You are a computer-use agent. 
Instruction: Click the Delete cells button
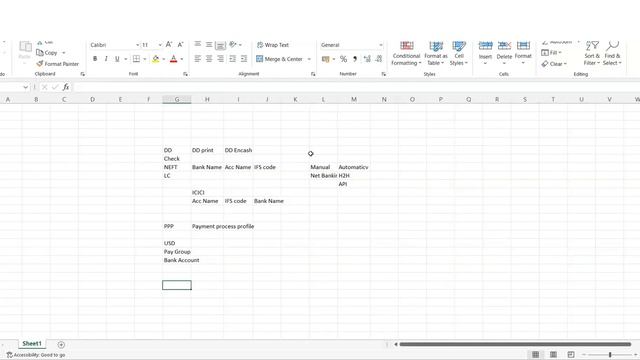(x=504, y=53)
